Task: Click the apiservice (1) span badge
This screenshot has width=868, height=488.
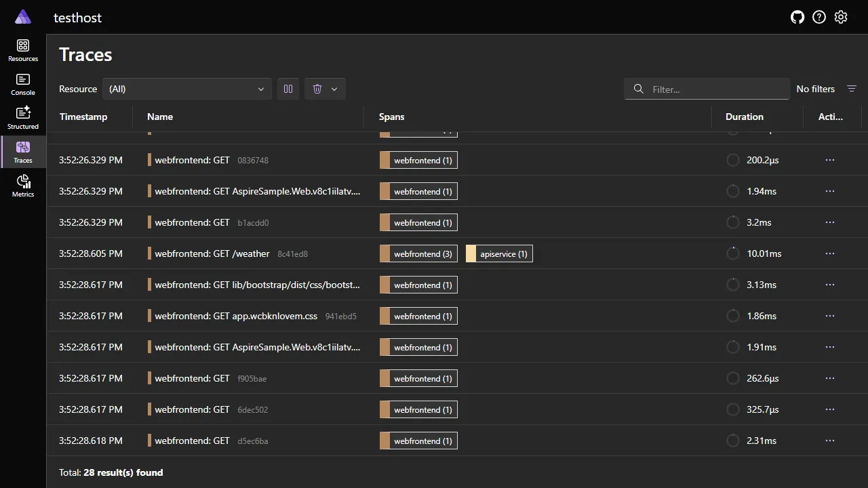Action: pyautogui.click(x=498, y=253)
